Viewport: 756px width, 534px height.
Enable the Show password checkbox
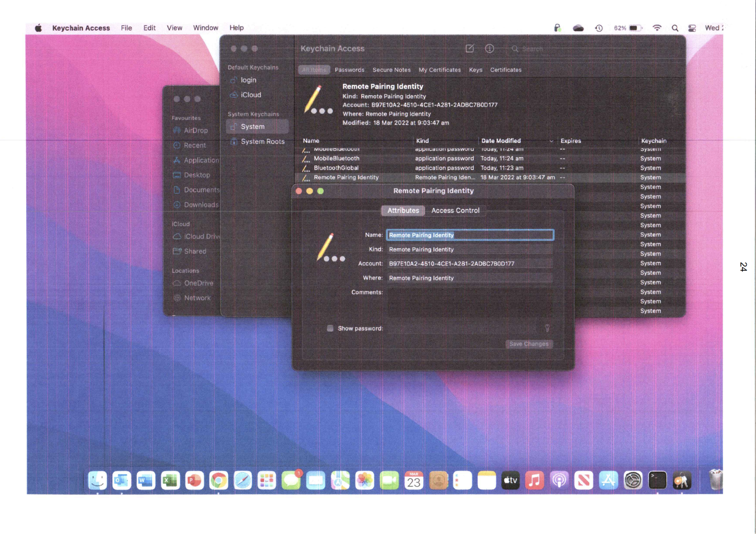(x=330, y=328)
